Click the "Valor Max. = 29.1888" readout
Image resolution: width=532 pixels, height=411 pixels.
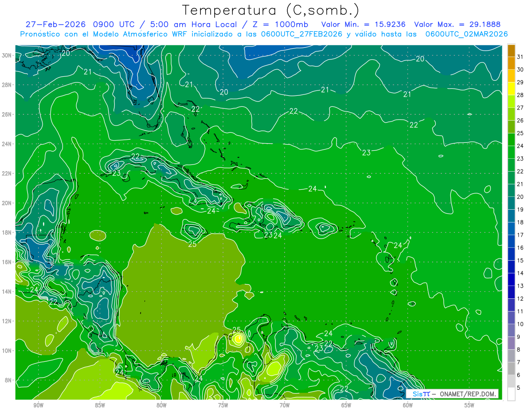(457, 24)
